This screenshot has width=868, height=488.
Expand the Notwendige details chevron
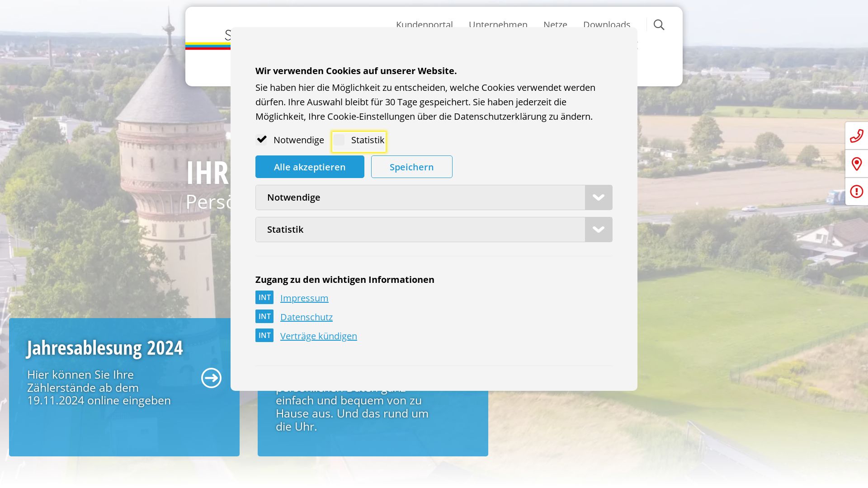pos(599,197)
